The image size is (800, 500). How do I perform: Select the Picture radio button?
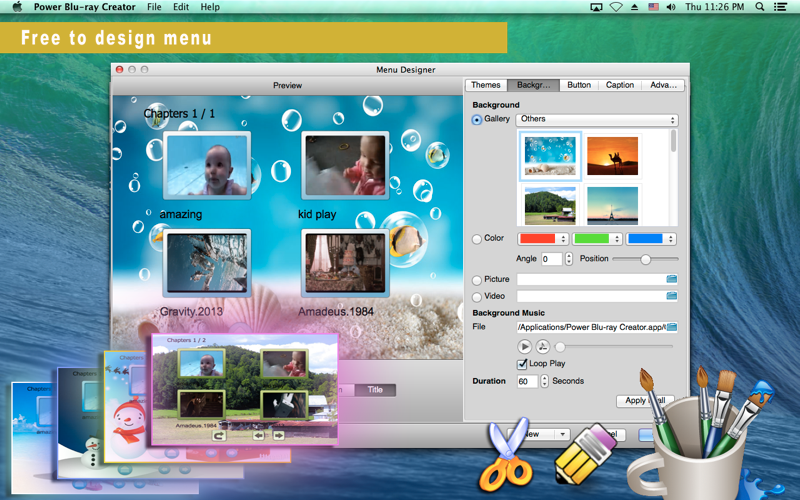tap(477, 280)
